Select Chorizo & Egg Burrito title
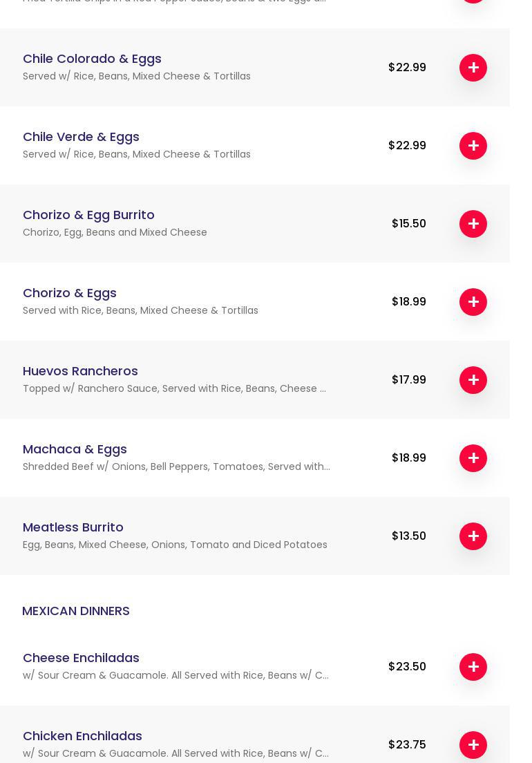The image size is (532, 763). point(88,215)
